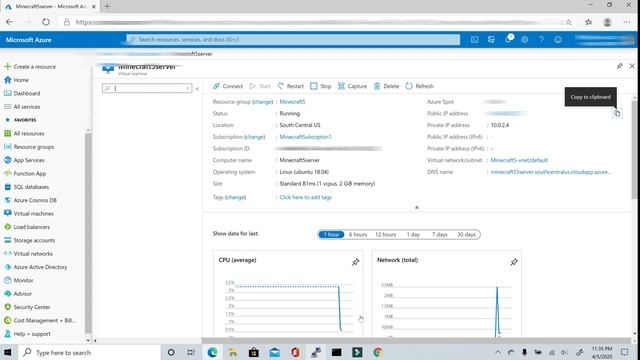Image resolution: width=640 pixels, height=360 pixels.
Task: Open Advisor in sidebar
Action: 18,293
